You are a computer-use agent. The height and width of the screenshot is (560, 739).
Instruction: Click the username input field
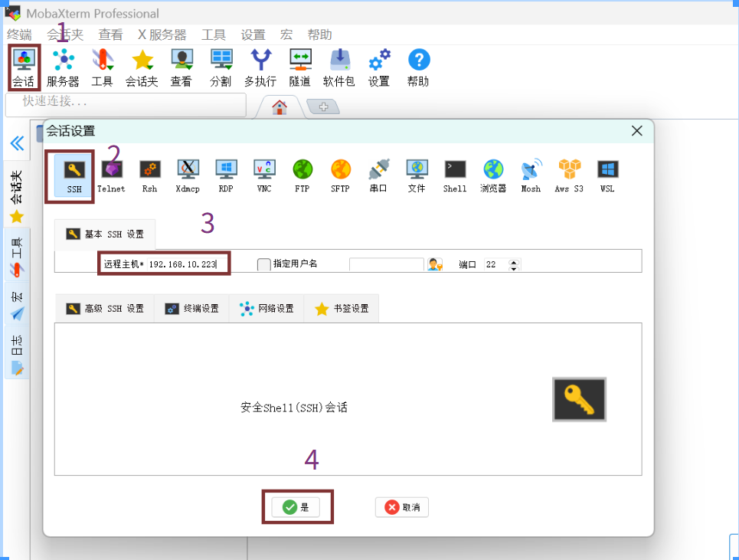pos(387,264)
